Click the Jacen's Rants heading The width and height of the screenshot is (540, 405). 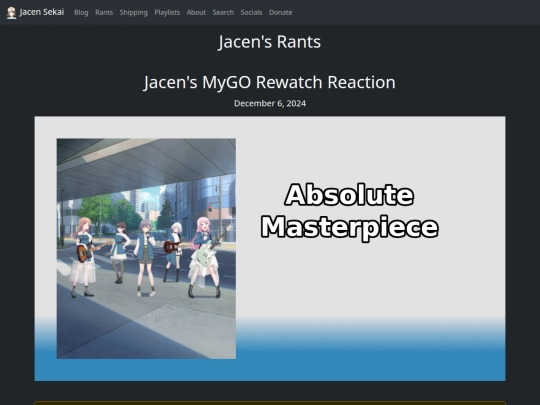pyautogui.click(x=270, y=42)
